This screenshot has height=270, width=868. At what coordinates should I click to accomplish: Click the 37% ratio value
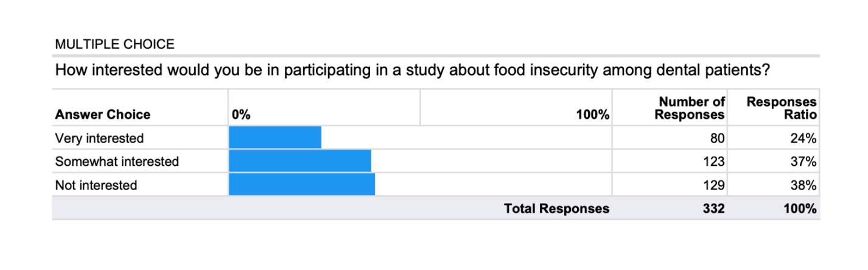tap(803, 162)
